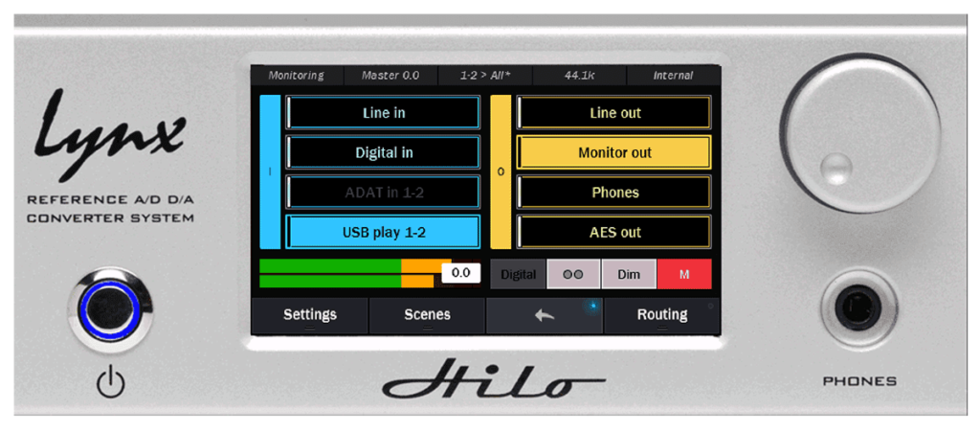Screen dimensions: 980x433
Task: Select the greyed ADAT in 1-2 input
Action: point(383,193)
